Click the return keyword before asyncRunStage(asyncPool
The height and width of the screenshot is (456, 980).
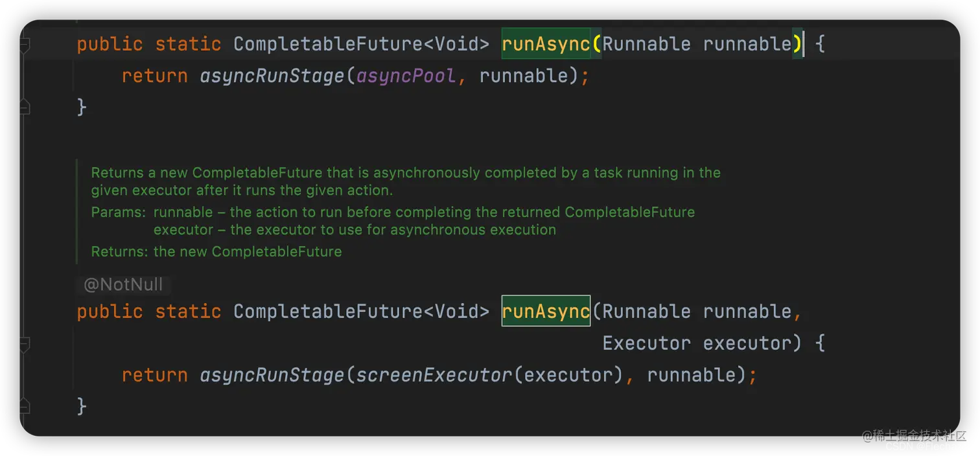(x=154, y=76)
